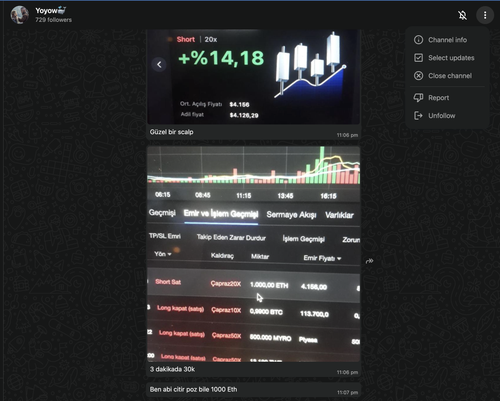The width and height of the screenshot is (500, 401).
Task: Open the order history chart image
Action: point(254,254)
